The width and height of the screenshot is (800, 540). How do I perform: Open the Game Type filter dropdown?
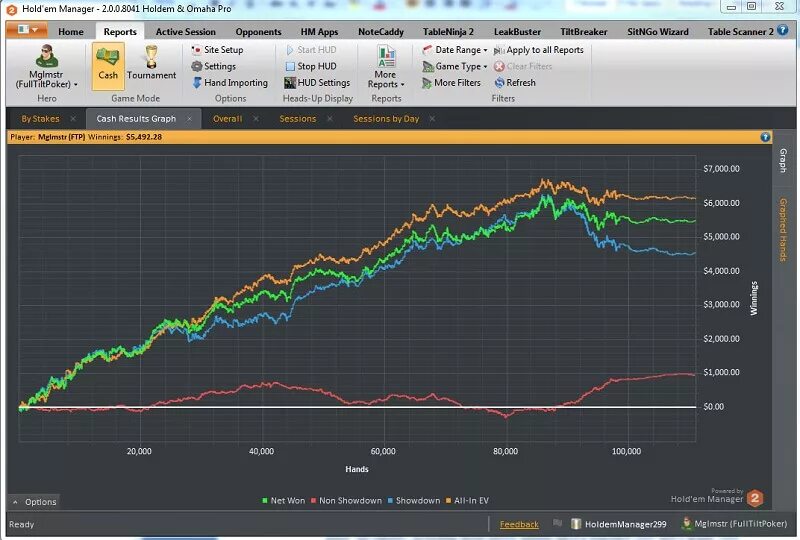[x=455, y=66]
